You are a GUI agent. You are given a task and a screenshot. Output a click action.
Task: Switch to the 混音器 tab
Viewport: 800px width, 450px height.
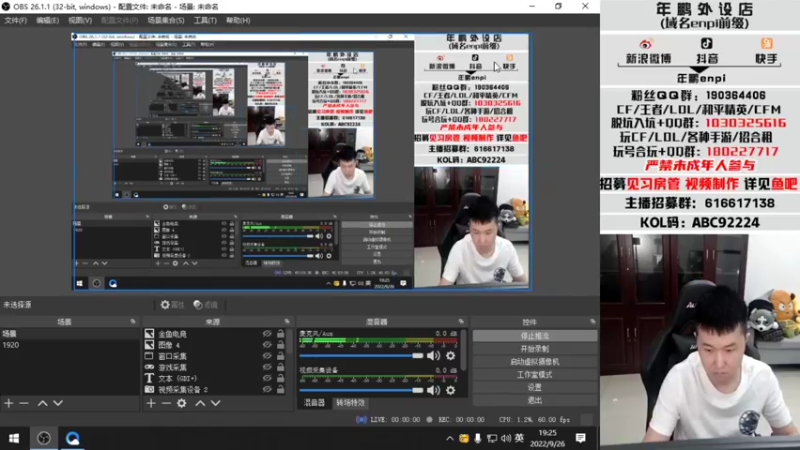(314, 403)
